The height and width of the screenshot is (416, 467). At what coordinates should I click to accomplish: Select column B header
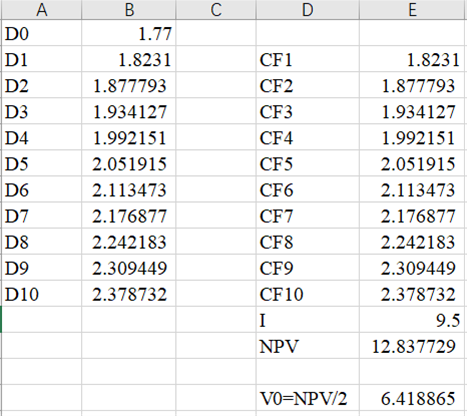(129, 10)
